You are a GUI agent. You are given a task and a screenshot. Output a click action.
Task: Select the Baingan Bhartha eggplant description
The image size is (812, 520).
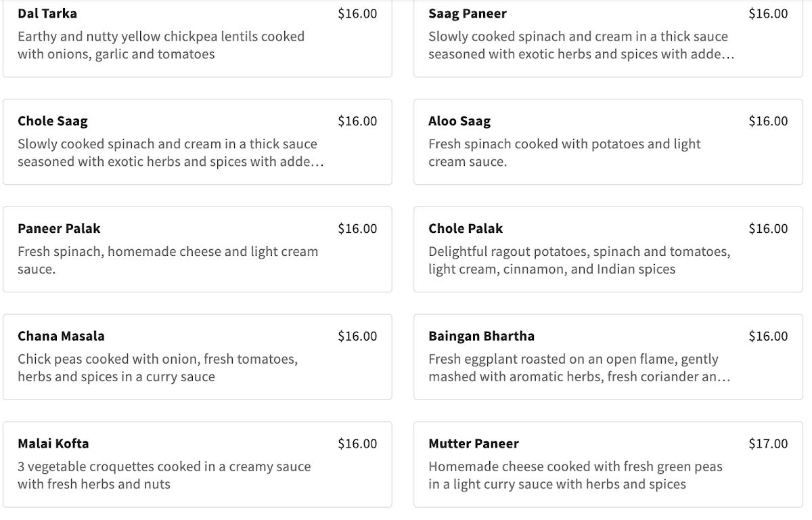(579, 368)
